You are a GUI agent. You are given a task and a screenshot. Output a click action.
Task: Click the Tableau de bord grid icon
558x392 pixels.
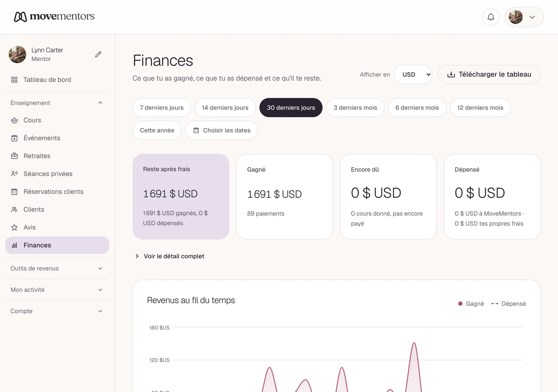14,80
